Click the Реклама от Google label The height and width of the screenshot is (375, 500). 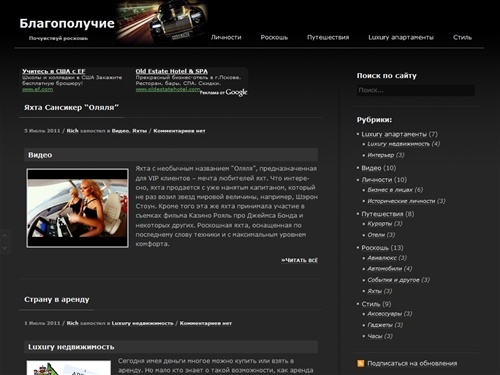(x=223, y=92)
